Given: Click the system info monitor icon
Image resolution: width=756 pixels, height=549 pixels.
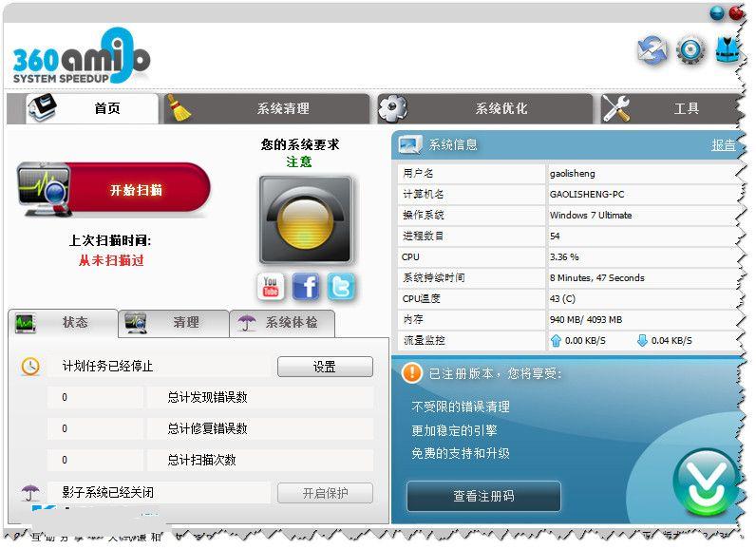Looking at the screenshot, I should [410, 144].
